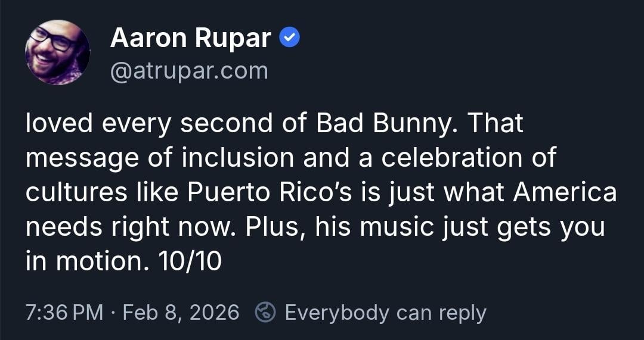The height and width of the screenshot is (340, 644).
Task: Click the "7:36 PM" timestamp
Action: 64,312
